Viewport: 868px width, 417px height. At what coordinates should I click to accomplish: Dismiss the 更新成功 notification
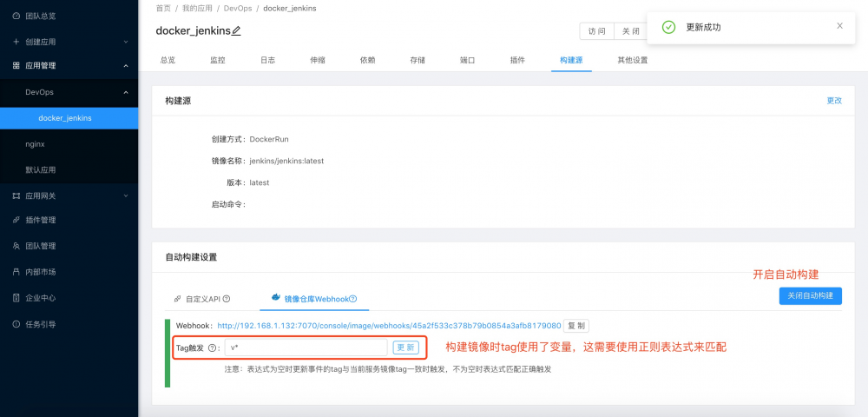(x=839, y=25)
